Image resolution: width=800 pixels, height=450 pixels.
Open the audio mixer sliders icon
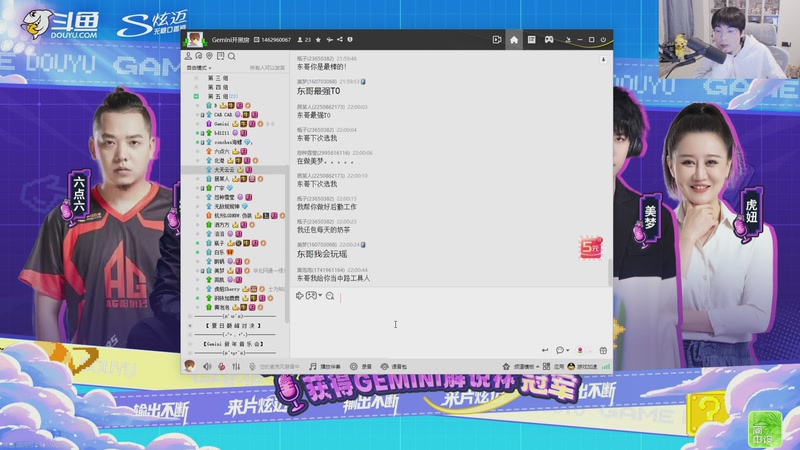tap(236, 366)
